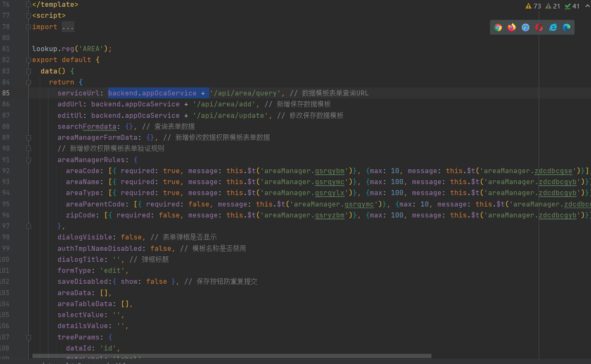Click the areaManagerFormData property
Image resolution: width=591 pixels, height=364 pixels.
(x=98, y=137)
